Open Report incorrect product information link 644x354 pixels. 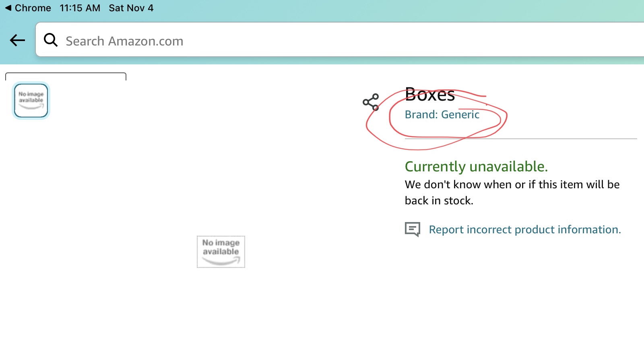(x=525, y=230)
